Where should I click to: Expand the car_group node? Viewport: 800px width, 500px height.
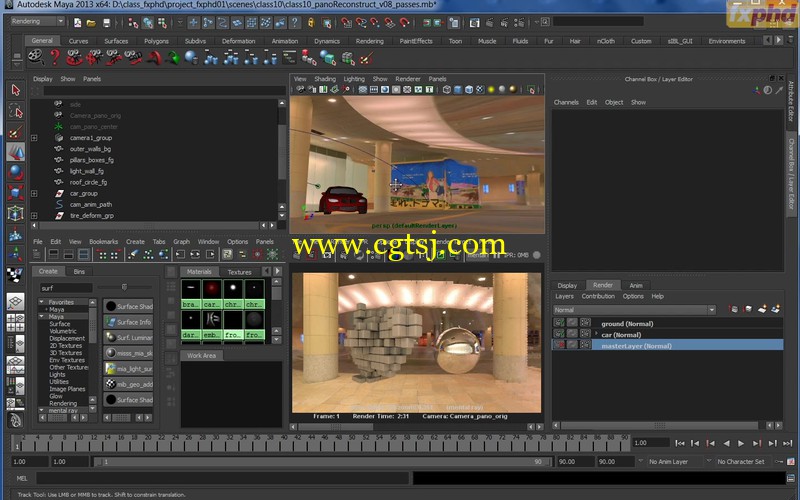click(34, 193)
